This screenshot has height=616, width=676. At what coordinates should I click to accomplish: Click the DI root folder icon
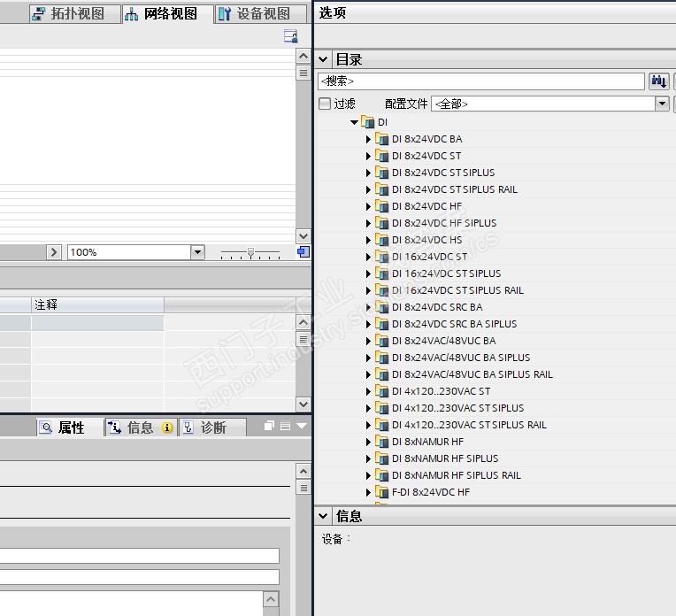[x=367, y=122]
